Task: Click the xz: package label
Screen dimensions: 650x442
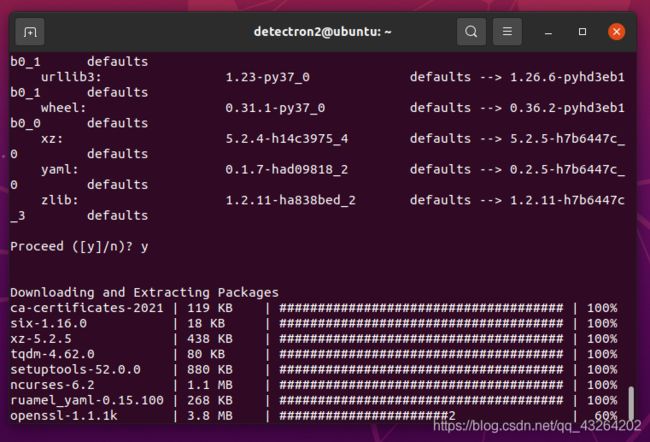Action: (52, 138)
